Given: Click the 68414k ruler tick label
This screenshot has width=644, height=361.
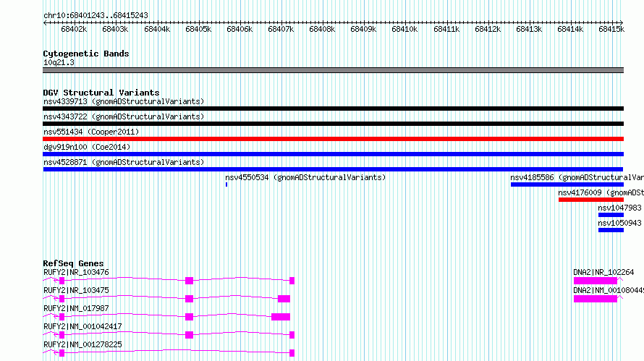Looking at the screenshot, I should click(570, 29).
